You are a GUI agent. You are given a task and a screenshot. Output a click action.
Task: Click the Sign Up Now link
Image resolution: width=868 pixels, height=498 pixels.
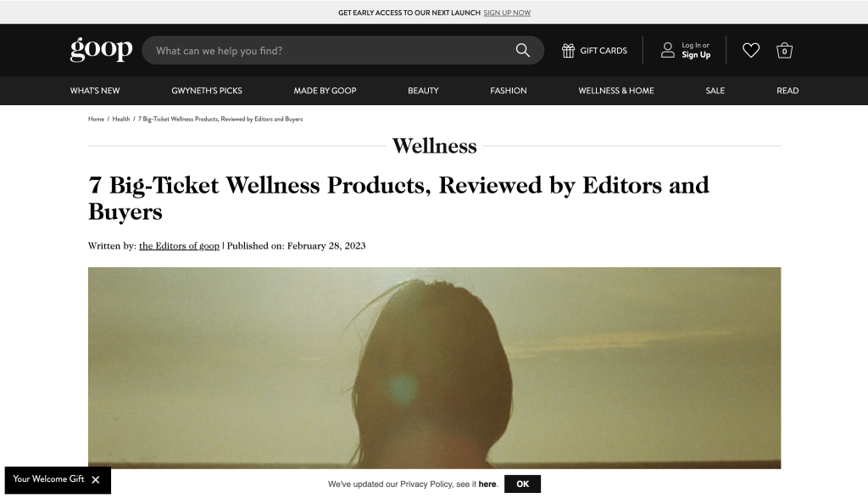(x=507, y=13)
